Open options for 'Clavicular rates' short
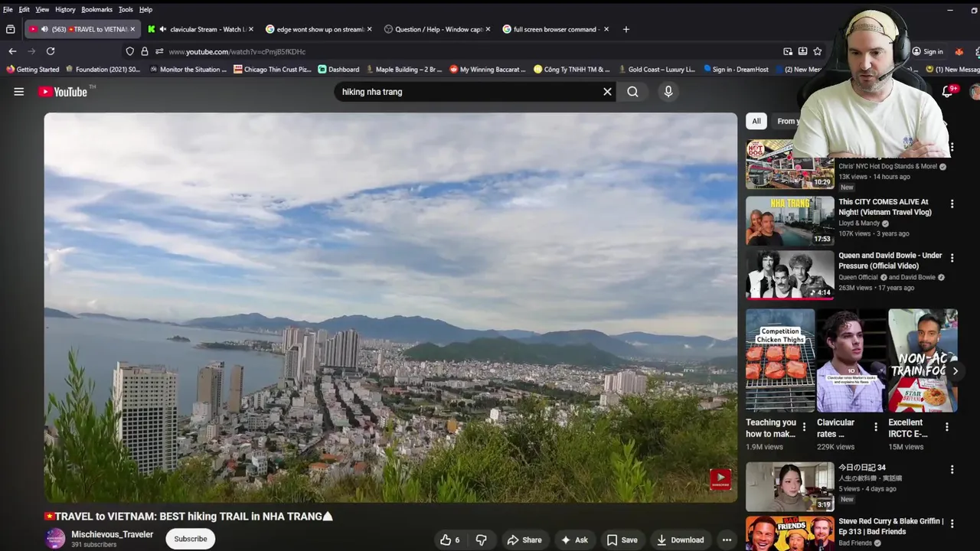Screen dimensions: 980x551 tap(876, 427)
